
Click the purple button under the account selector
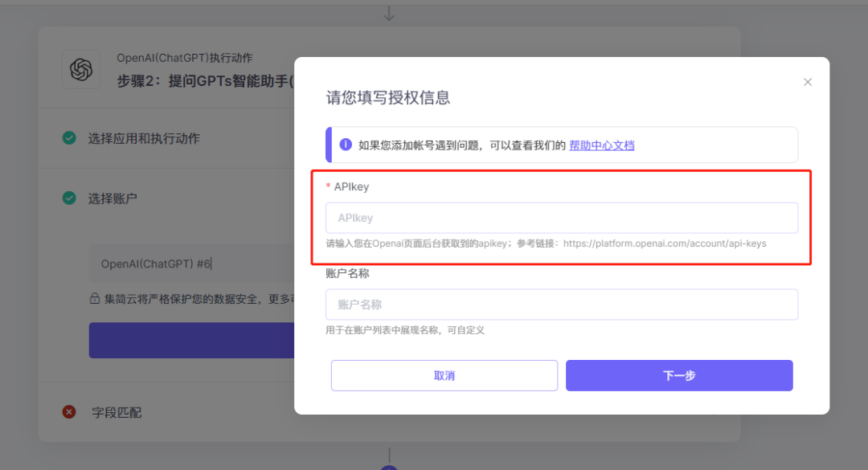pyautogui.click(x=191, y=340)
